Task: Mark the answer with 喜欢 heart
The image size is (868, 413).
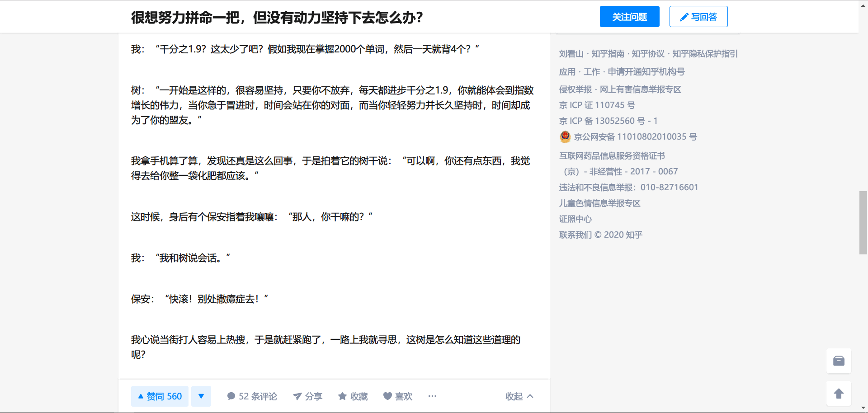Action: [398, 396]
